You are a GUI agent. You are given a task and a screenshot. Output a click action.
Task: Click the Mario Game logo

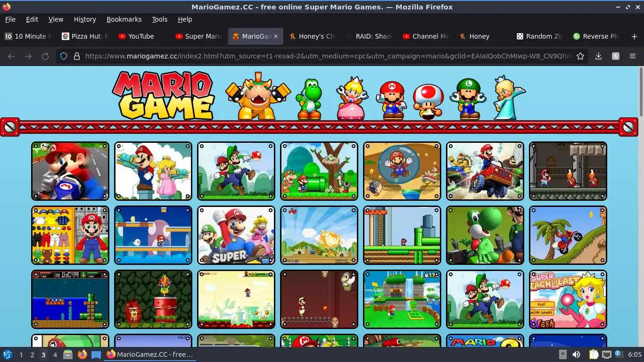tap(163, 96)
